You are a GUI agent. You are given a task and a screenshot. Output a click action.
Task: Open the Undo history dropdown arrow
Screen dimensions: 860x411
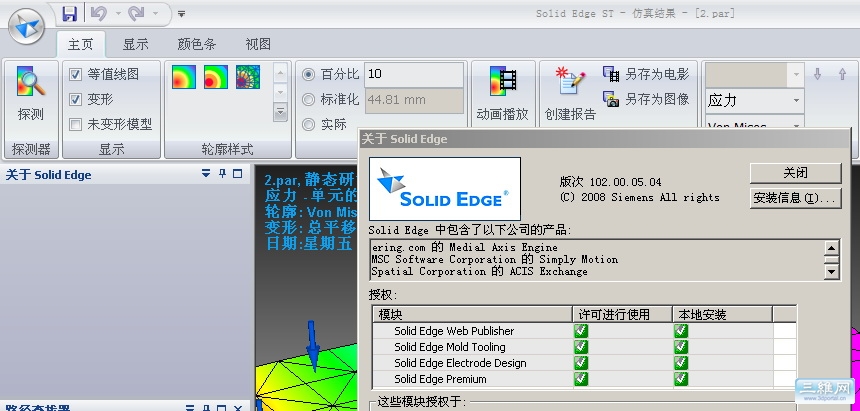click(118, 14)
